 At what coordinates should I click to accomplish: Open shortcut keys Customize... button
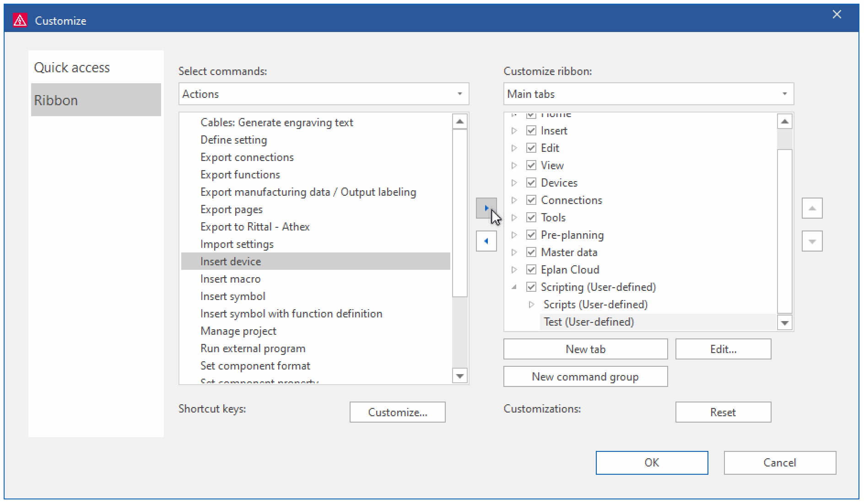pos(397,412)
